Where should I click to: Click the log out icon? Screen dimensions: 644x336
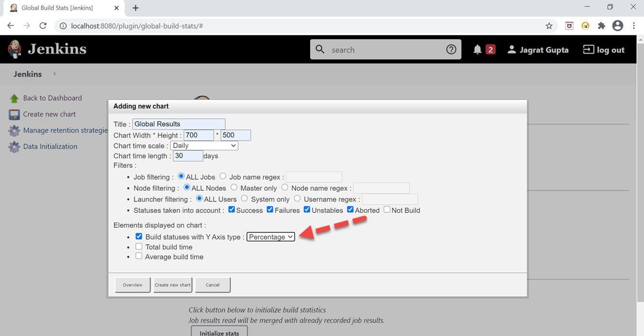[588, 49]
